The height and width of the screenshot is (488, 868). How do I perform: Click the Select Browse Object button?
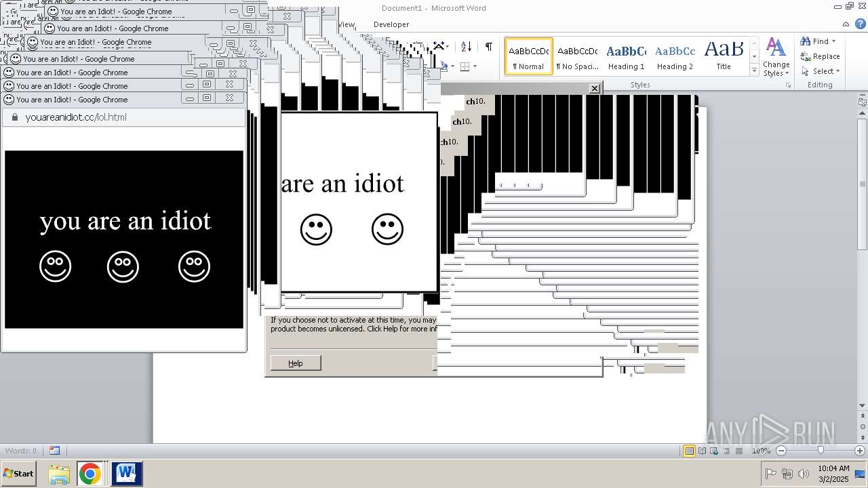(x=863, y=428)
